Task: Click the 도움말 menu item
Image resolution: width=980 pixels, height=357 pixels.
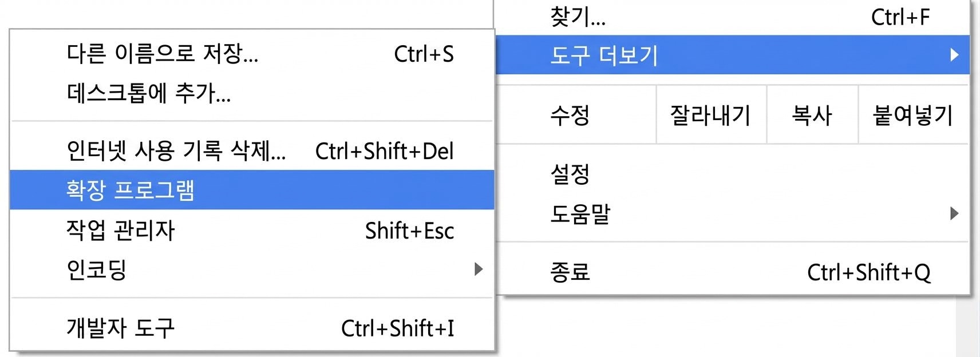Action: tap(580, 214)
